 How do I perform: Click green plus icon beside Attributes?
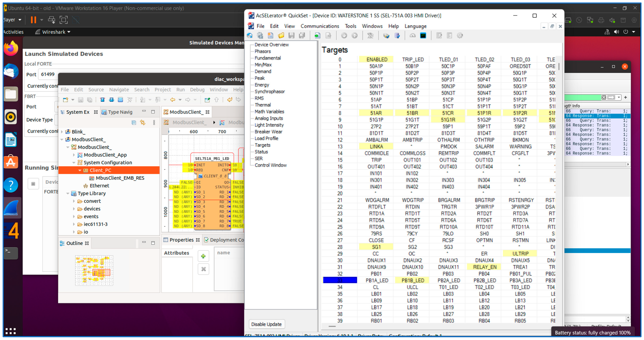203,256
